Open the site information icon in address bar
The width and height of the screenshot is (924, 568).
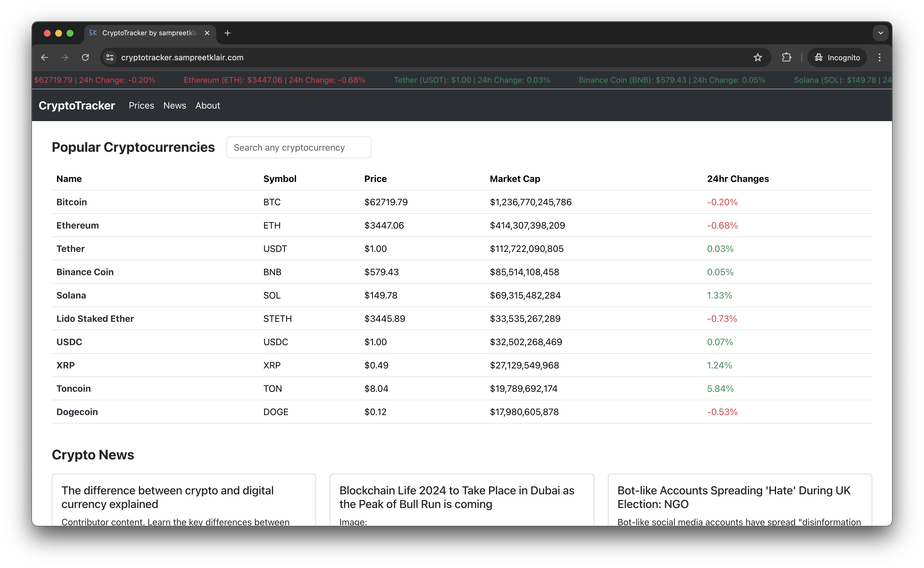[x=110, y=57]
